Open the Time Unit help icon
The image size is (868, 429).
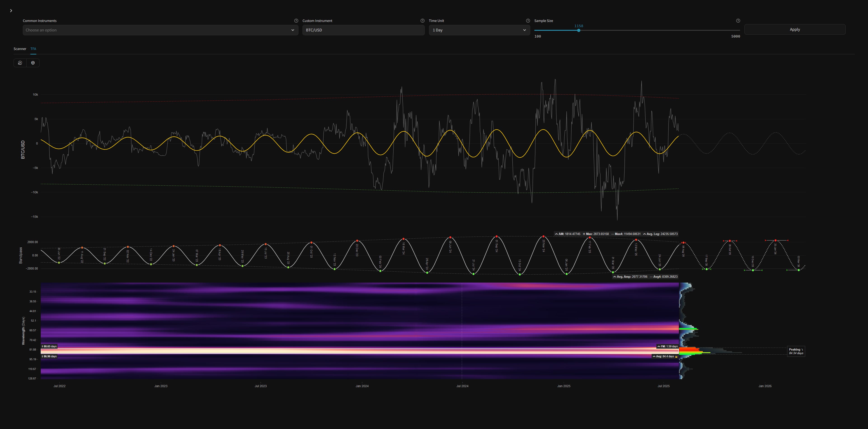(x=528, y=21)
